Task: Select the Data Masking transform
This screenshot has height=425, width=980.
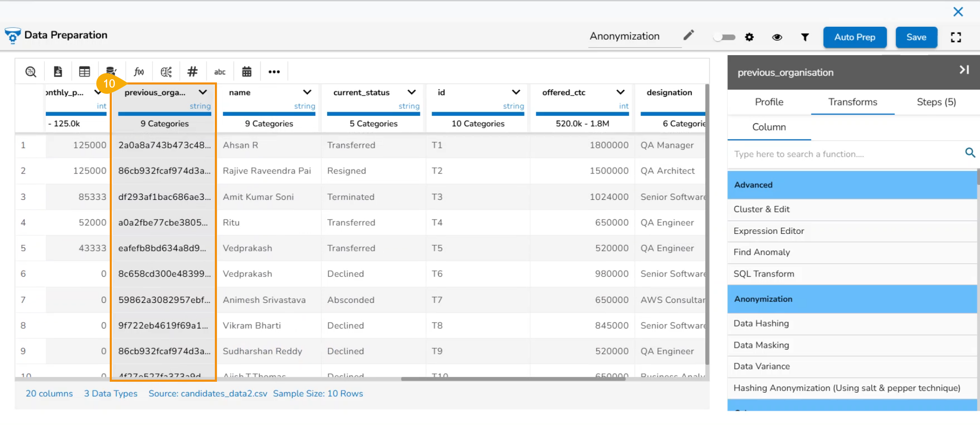Action: [761, 345]
